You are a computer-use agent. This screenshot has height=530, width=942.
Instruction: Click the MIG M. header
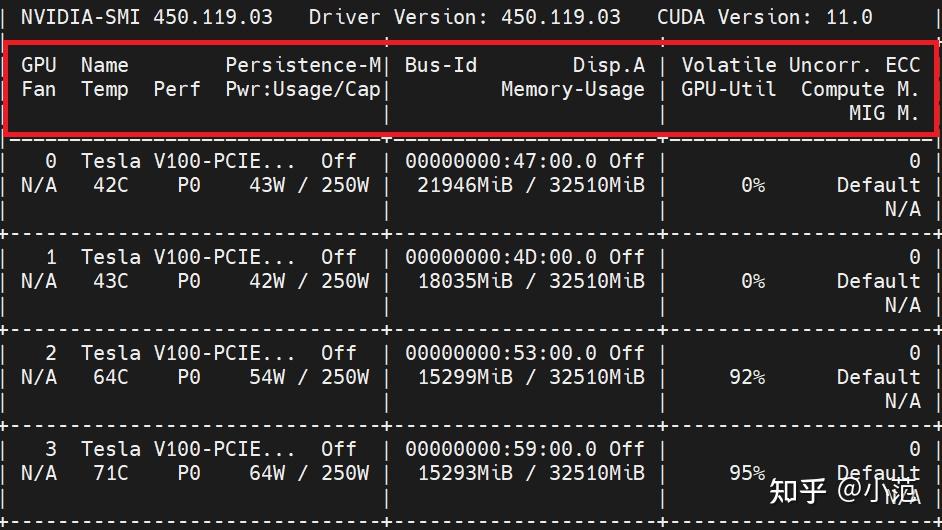click(x=884, y=113)
